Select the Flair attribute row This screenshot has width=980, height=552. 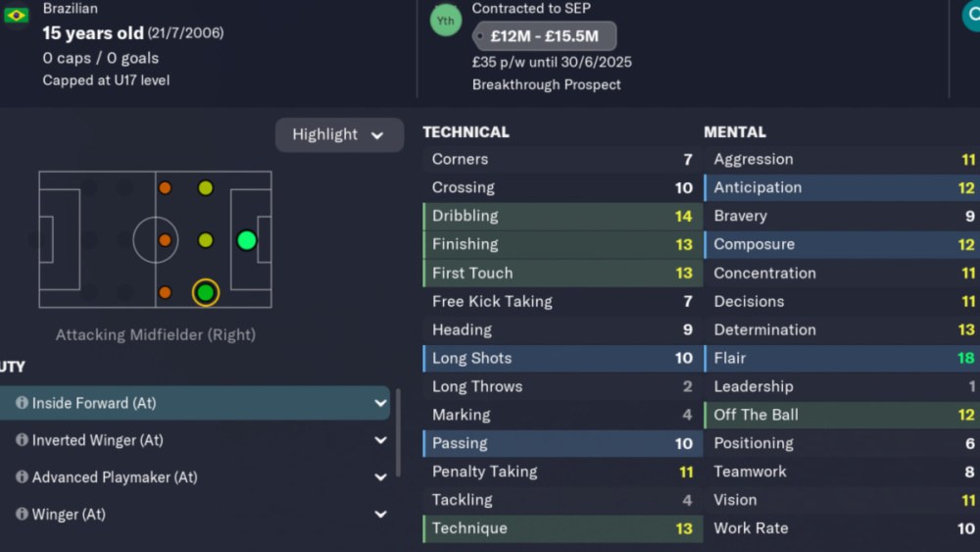tap(841, 358)
